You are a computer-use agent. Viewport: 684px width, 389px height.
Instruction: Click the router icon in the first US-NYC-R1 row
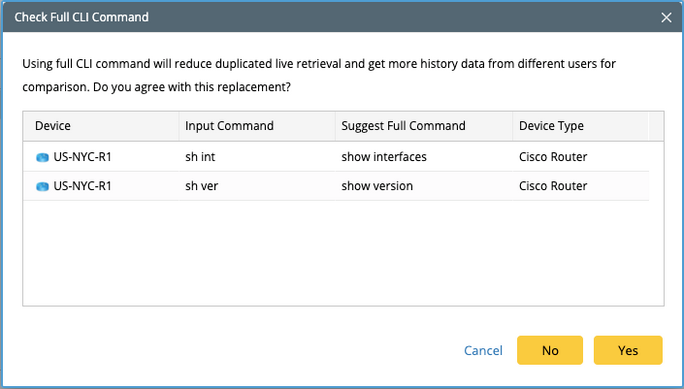click(x=42, y=157)
